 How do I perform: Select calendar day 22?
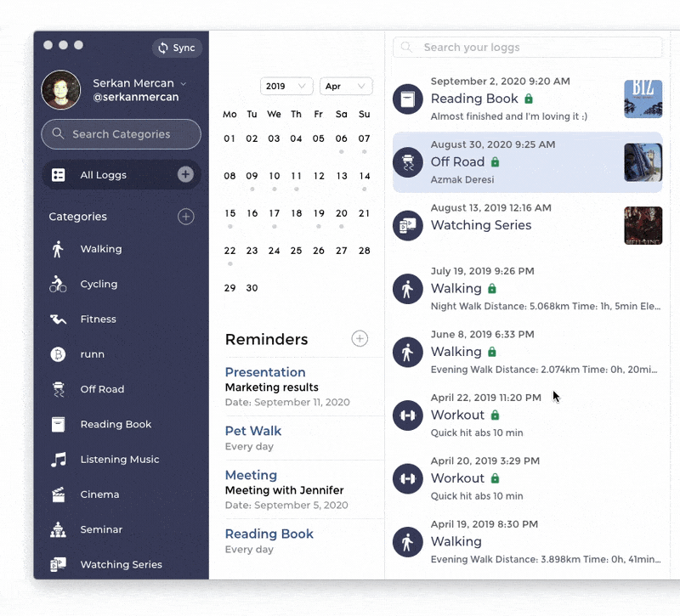pos(229,251)
